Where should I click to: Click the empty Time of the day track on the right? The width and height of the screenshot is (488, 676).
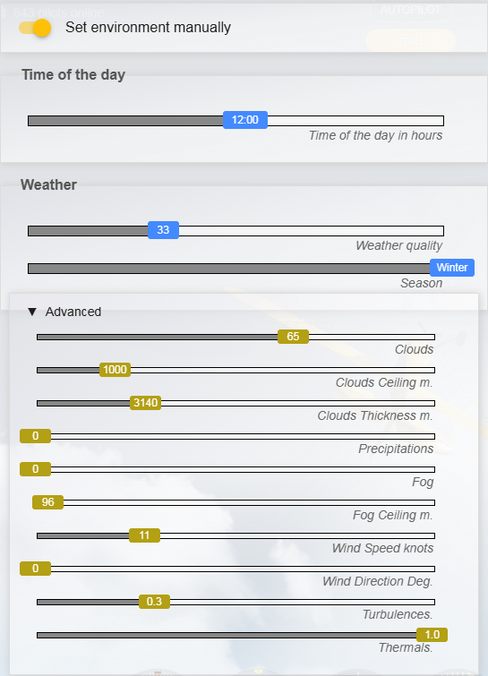(356, 120)
